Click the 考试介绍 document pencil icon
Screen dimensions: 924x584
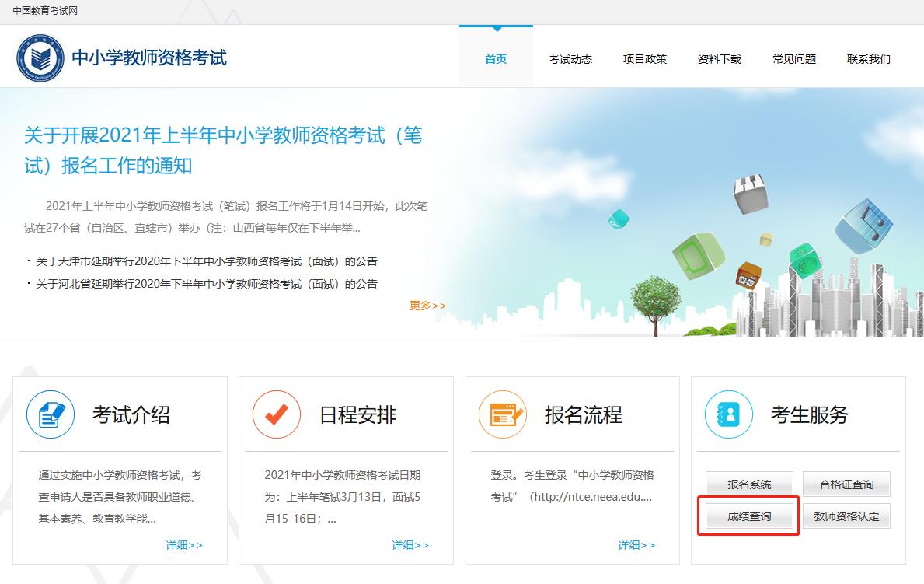51,414
